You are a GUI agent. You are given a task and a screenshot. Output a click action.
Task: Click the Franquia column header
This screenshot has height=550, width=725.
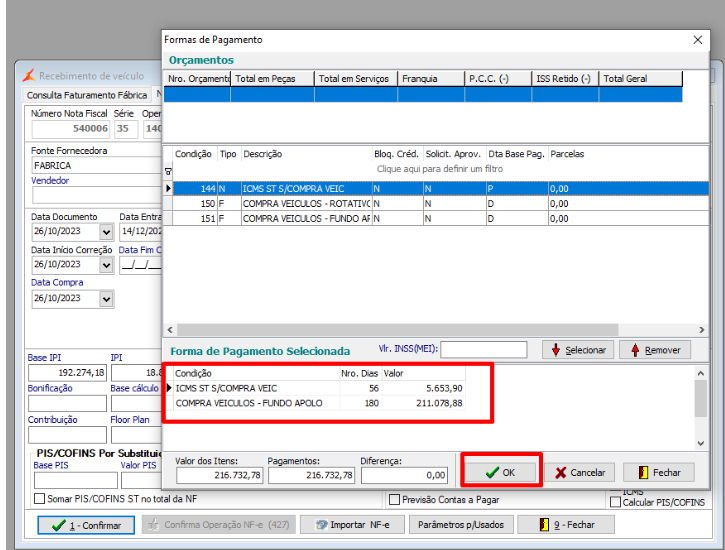pyautogui.click(x=431, y=79)
